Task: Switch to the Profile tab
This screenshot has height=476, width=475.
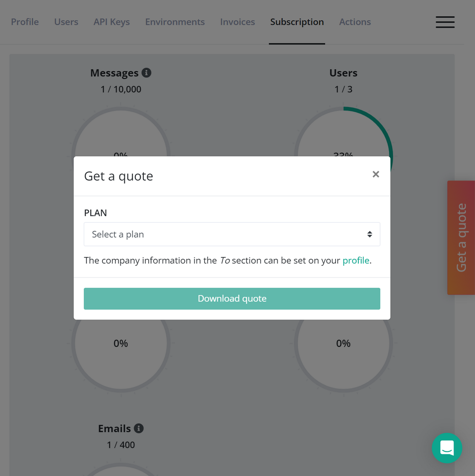Action: click(x=25, y=22)
